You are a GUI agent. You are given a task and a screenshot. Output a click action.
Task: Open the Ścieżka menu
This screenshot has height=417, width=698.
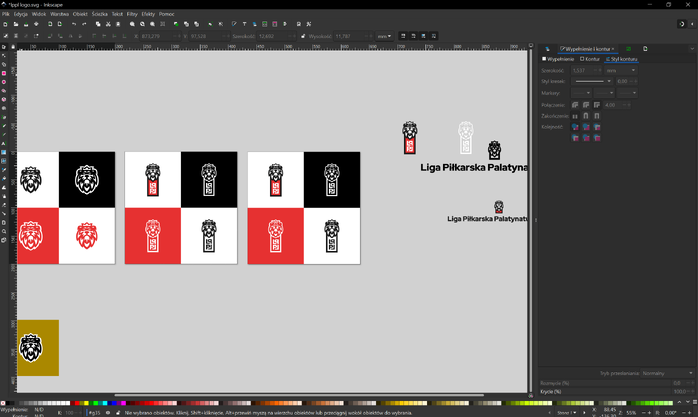coord(100,14)
